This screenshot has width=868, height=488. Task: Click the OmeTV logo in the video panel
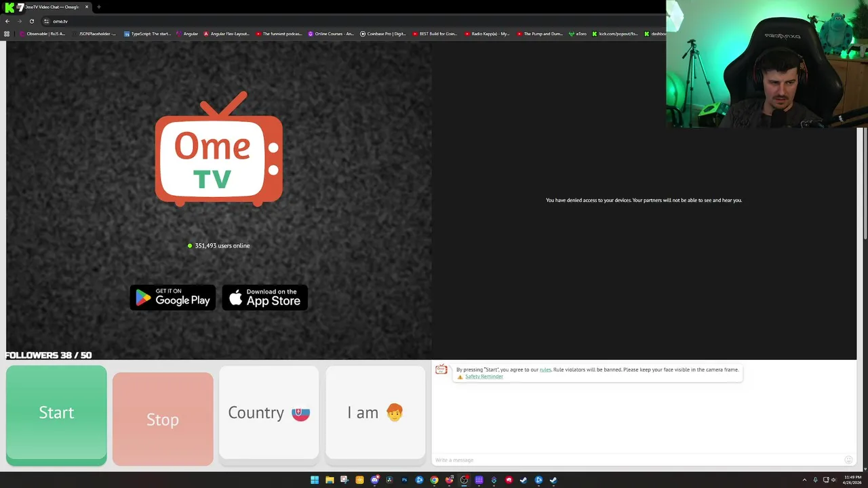pyautogui.click(x=218, y=149)
